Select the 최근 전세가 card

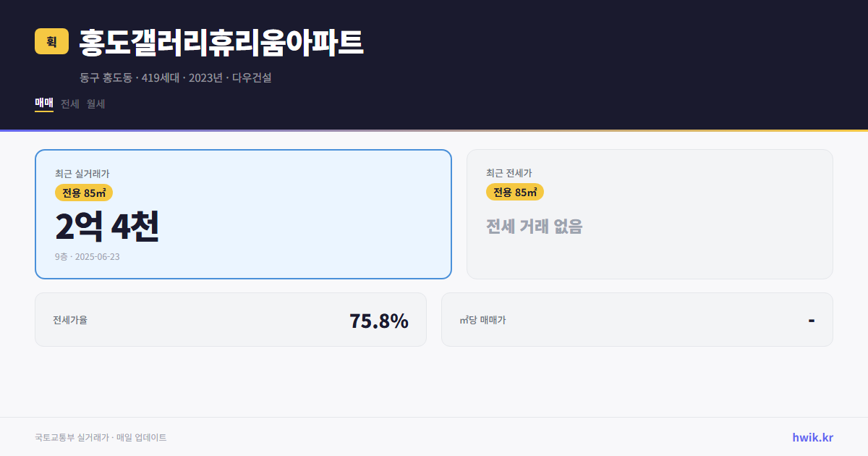(x=650, y=214)
